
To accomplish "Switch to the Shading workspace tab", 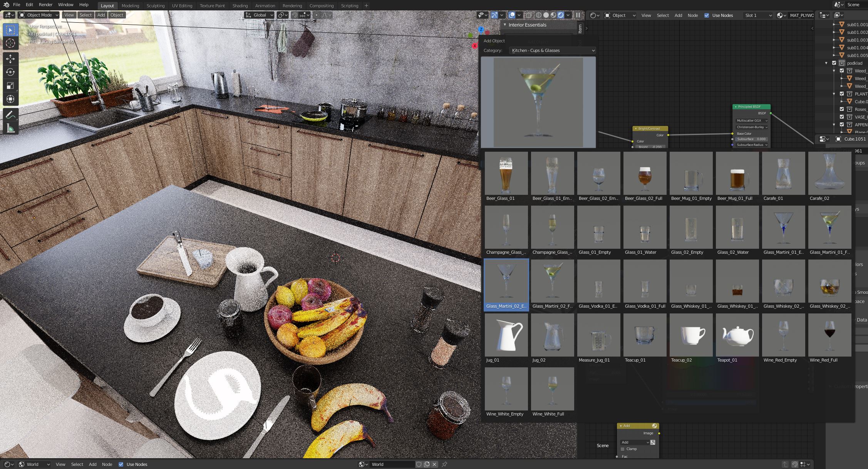I will pyautogui.click(x=240, y=5).
